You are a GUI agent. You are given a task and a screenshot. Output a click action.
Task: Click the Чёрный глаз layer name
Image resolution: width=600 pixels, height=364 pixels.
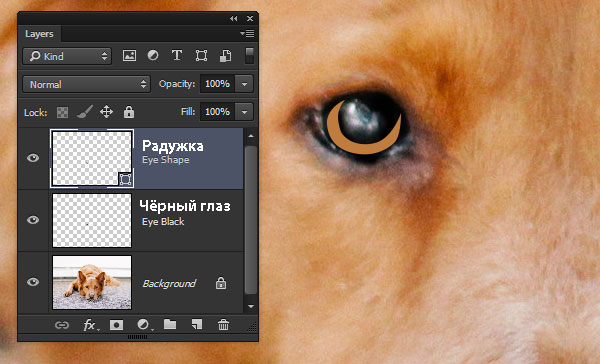coord(185,206)
